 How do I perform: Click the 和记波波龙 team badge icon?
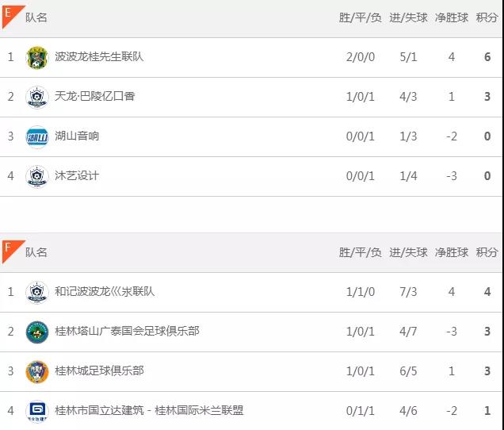(x=37, y=292)
